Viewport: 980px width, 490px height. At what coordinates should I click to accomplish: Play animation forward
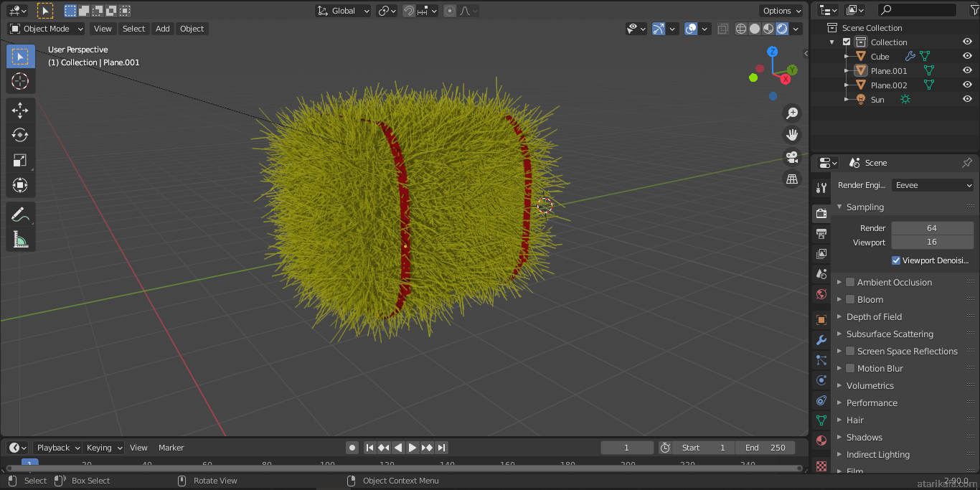413,448
